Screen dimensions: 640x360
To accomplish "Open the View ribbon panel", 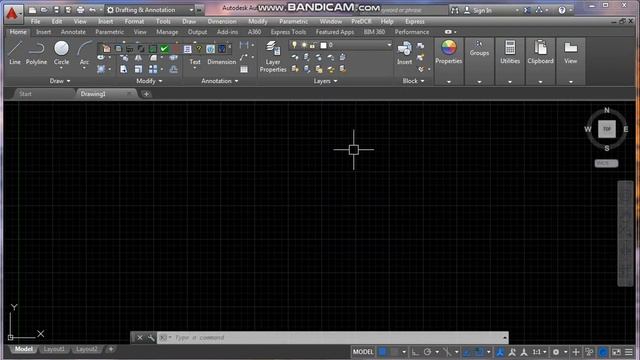I will point(571,52).
